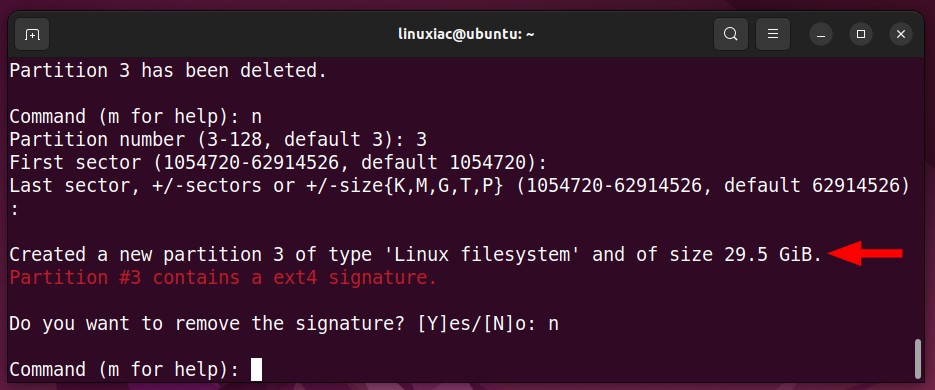Click the 'Last sector' prompt line

[x=459, y=185]
